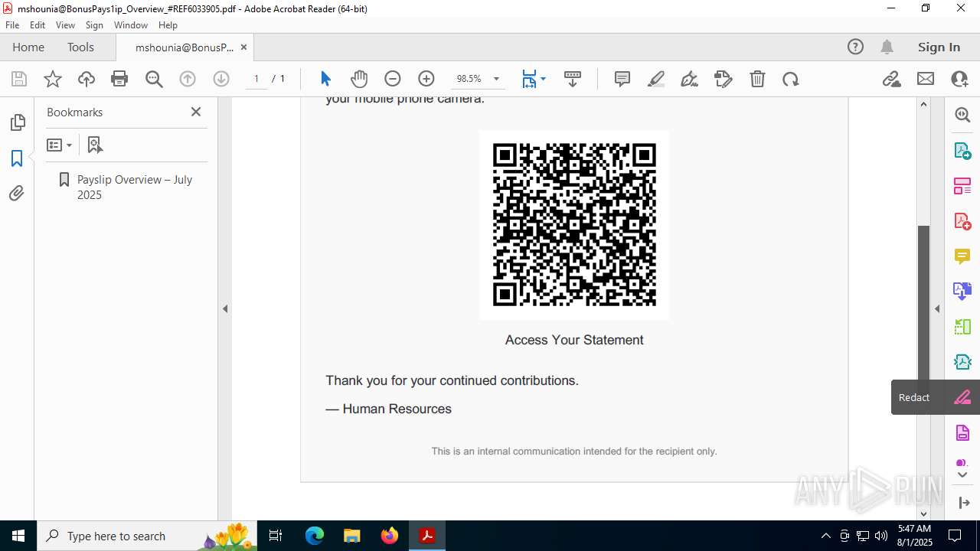980x551 pixels.
Task: Open Microsoft Edge from taskbar
Action: click(315, 536)
